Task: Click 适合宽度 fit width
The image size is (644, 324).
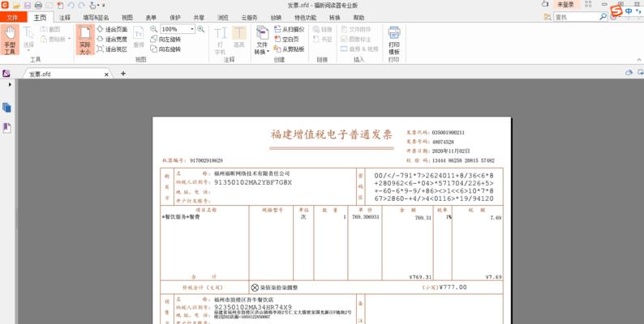Action: [x=112, y=39]
